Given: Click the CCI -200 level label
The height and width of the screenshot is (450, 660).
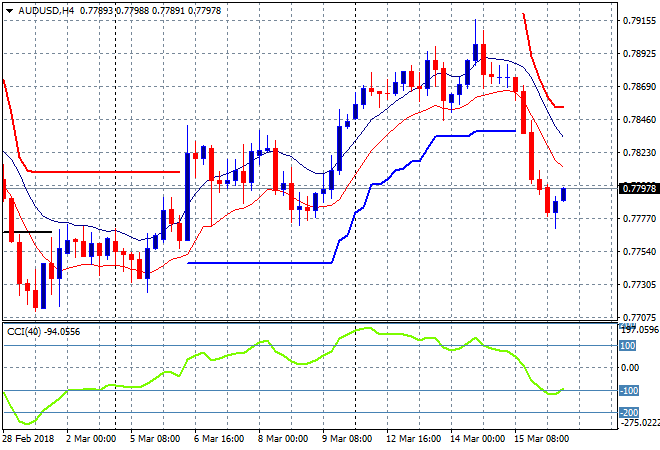Looking at the screenshot, I should [629, 413].
